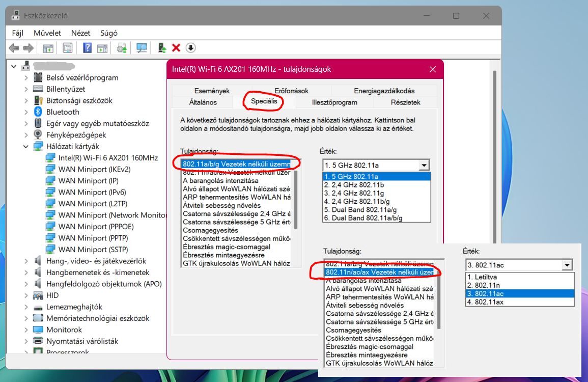Collapse the Hálózati kártyák node

point(25,146)
